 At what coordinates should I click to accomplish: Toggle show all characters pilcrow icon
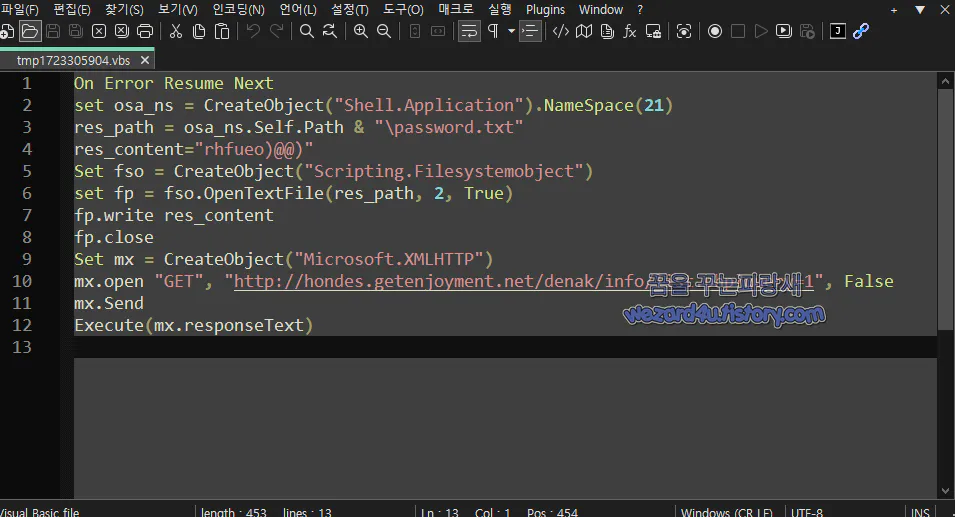coord(493,31)
